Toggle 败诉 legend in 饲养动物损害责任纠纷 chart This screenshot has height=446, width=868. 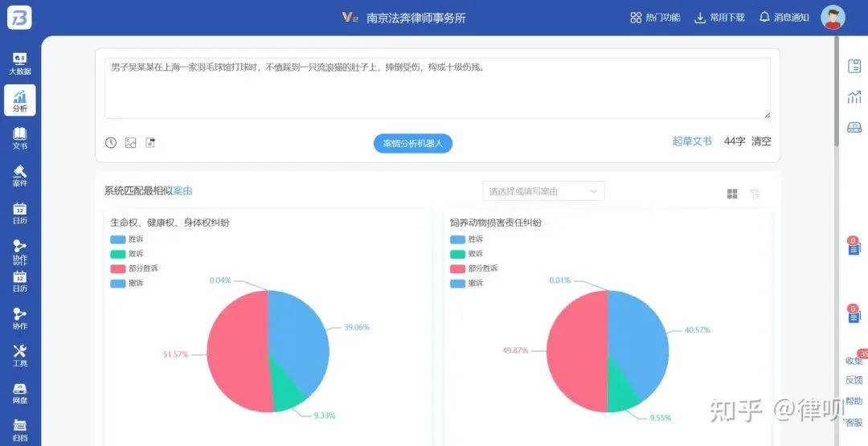click(467, 254)
